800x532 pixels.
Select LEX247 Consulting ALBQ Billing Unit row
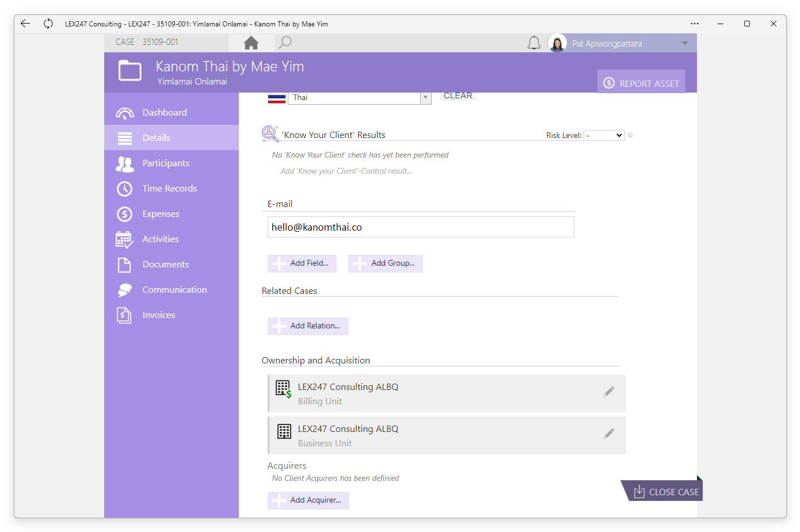coord(447,393)
